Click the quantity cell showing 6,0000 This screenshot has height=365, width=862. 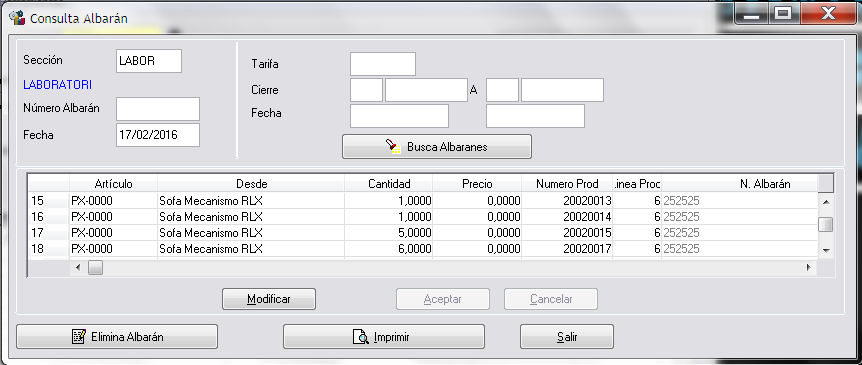click(x=389, y=249)
